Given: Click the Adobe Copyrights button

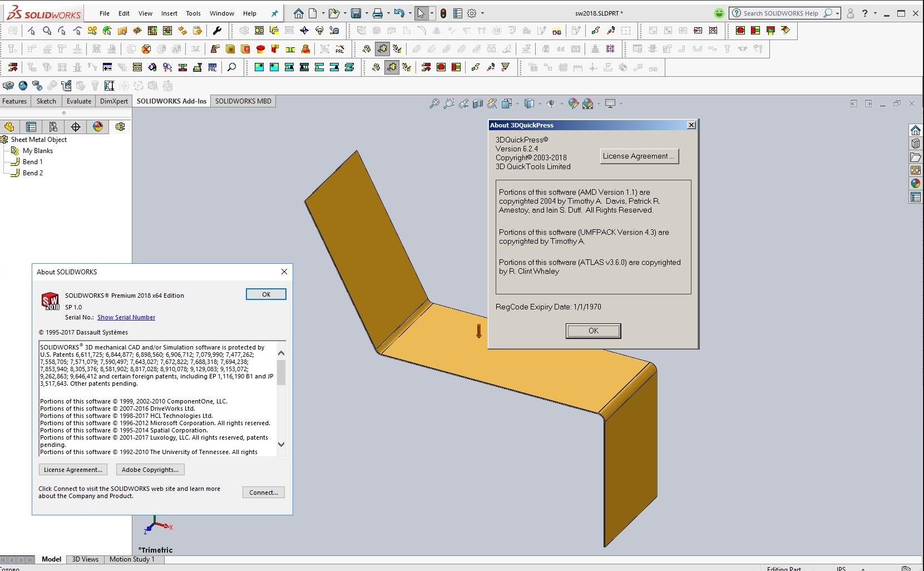Looking at the screenshot, I should (150, 470).
